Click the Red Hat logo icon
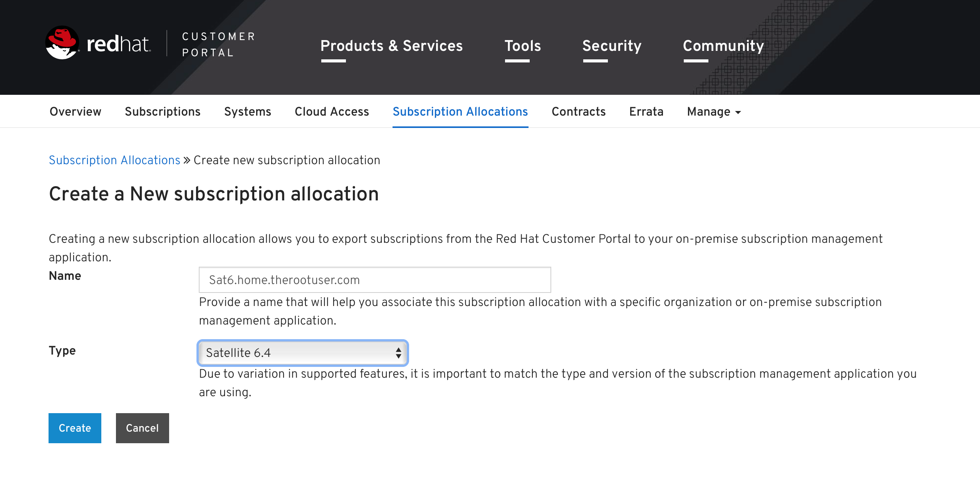The height and width of the screenshot is (491, 980). point(62,43)
